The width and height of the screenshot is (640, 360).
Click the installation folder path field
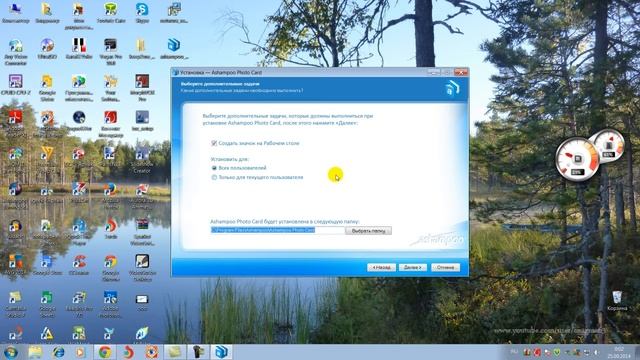pos(278,230)
